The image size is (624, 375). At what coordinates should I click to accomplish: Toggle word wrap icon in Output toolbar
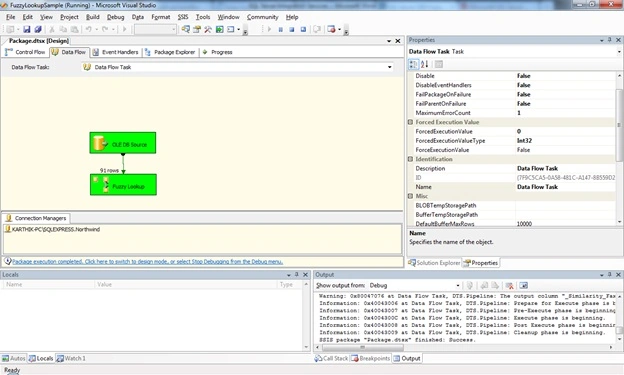[523, 285]
